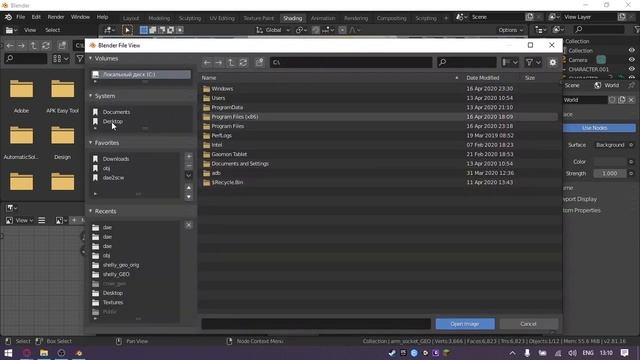Adjust the Strength 1.000 slider
The image size is (640, 360).
coord(610,173)
